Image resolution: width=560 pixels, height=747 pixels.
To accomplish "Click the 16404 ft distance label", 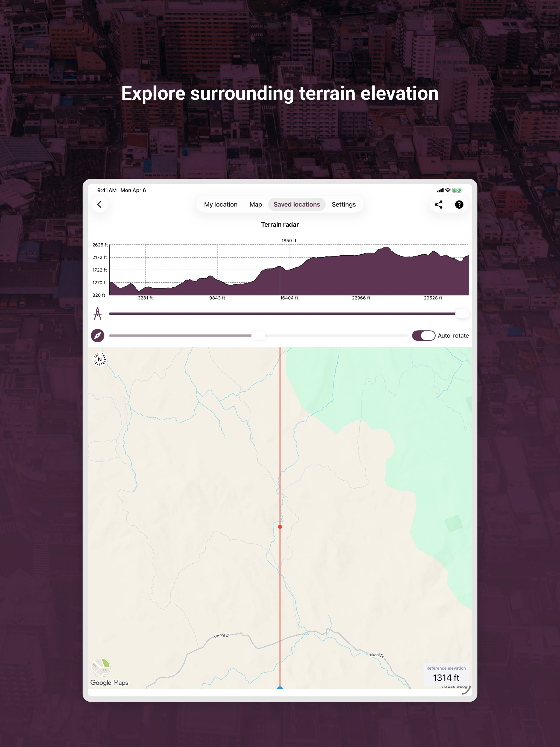I will click(x=289, y=298).
